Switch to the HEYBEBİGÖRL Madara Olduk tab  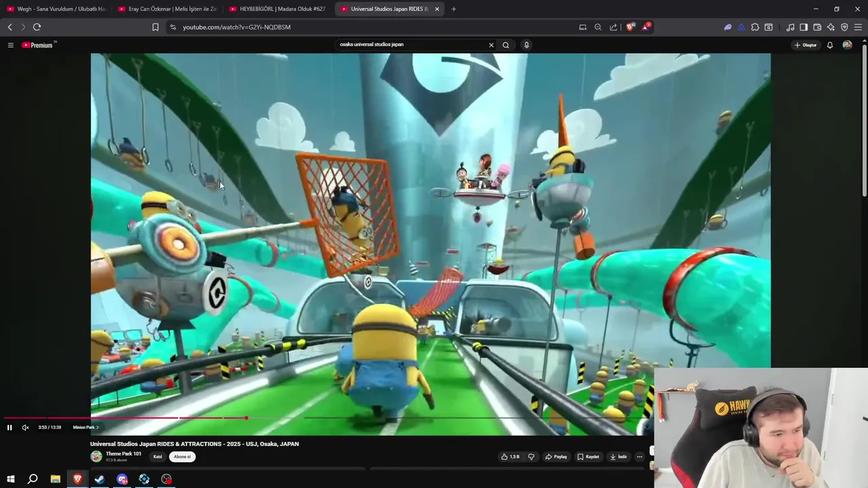(x=279, y=9)
